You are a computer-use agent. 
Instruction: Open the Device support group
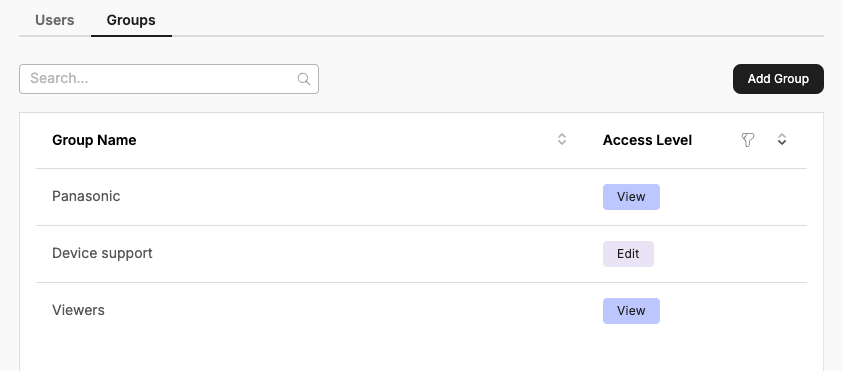102,253
